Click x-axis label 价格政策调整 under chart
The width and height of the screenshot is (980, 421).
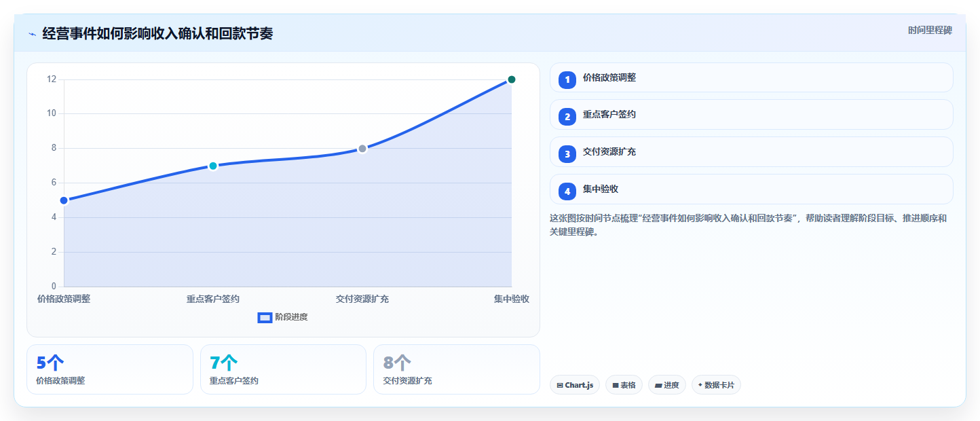(64, 299)
